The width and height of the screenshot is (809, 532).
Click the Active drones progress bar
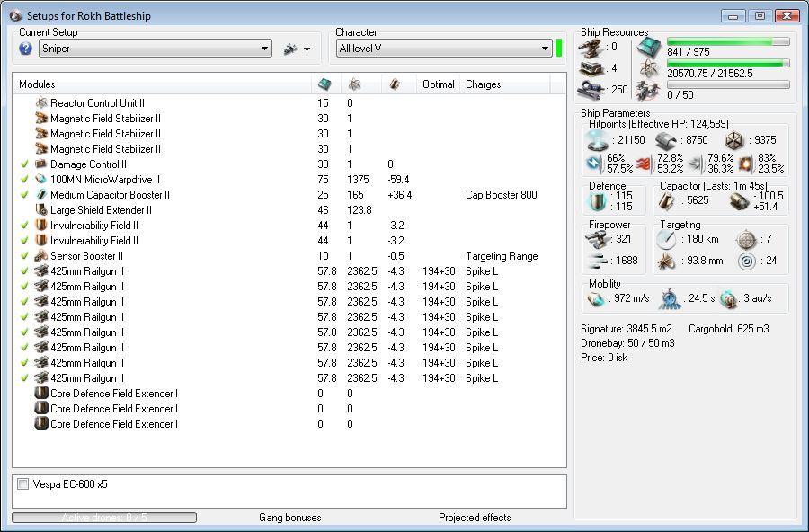(x=104, y=518)
